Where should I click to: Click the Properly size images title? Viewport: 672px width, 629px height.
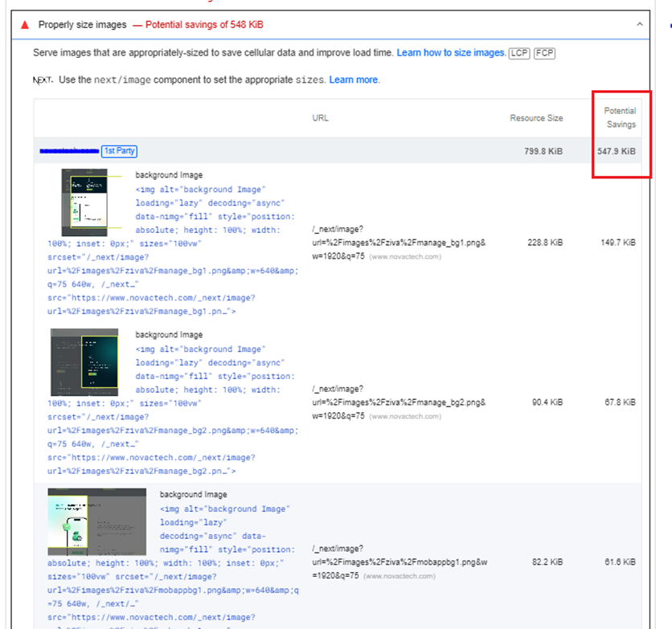pyautogui.click(x=83, y=25)
